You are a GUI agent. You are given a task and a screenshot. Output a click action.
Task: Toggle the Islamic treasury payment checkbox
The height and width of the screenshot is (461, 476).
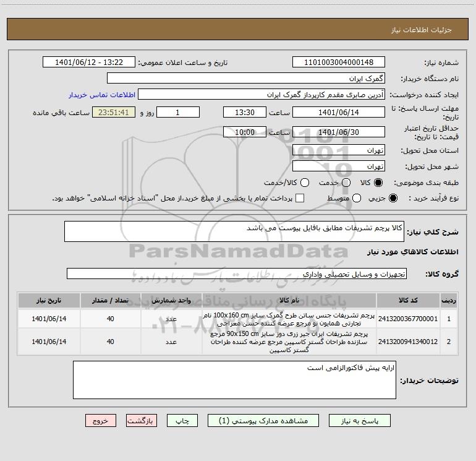(300, 198)
